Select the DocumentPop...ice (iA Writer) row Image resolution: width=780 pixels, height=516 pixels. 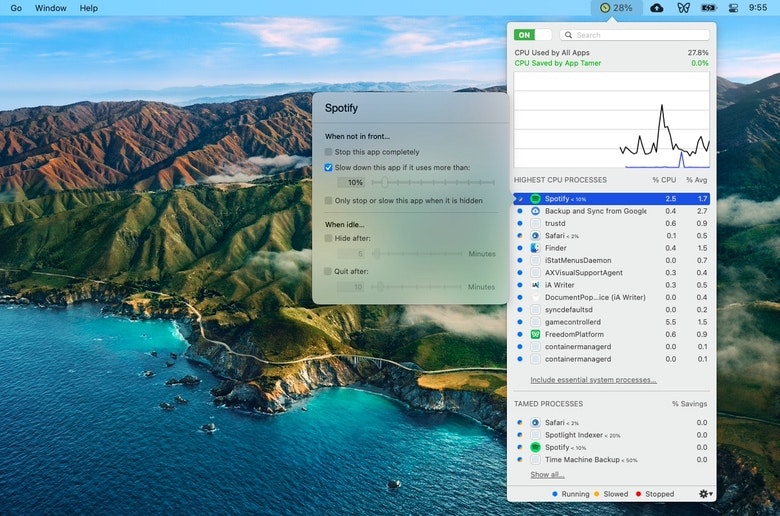612,297
